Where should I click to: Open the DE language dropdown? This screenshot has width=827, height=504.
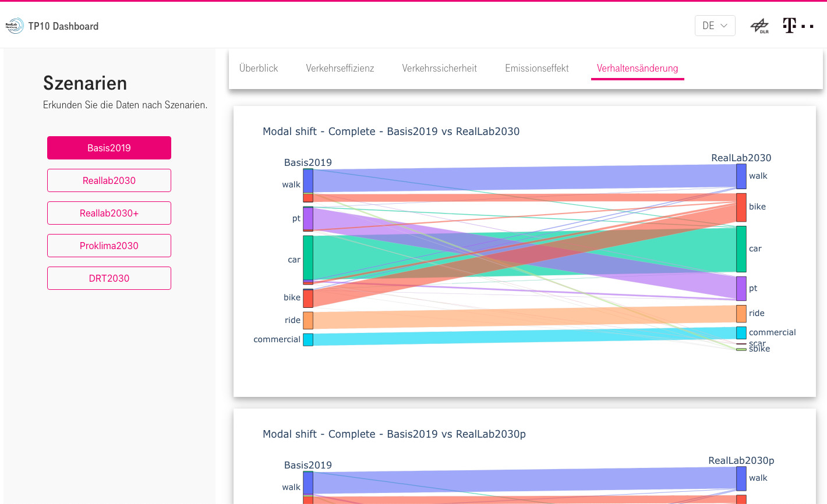pyautogui.click(x=715, y=26)
